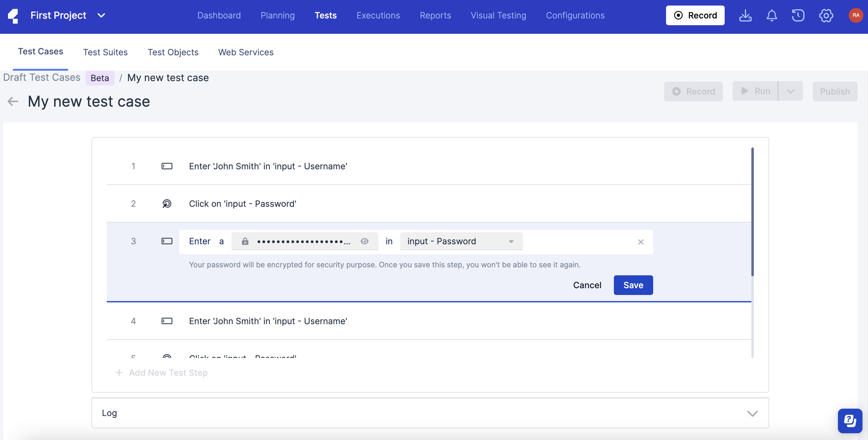
Task: Open the Dashboard menu
Action: coord(219,16)
